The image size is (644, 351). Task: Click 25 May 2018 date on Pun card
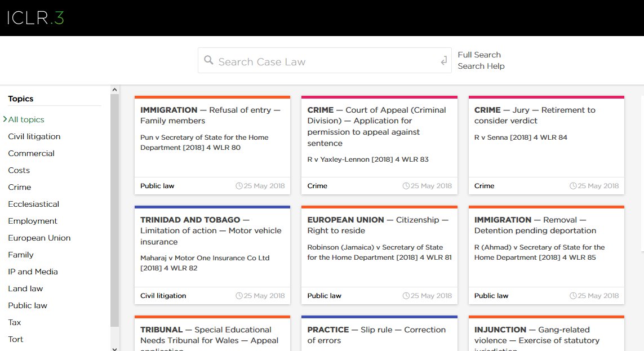click(x=264, y=186)
